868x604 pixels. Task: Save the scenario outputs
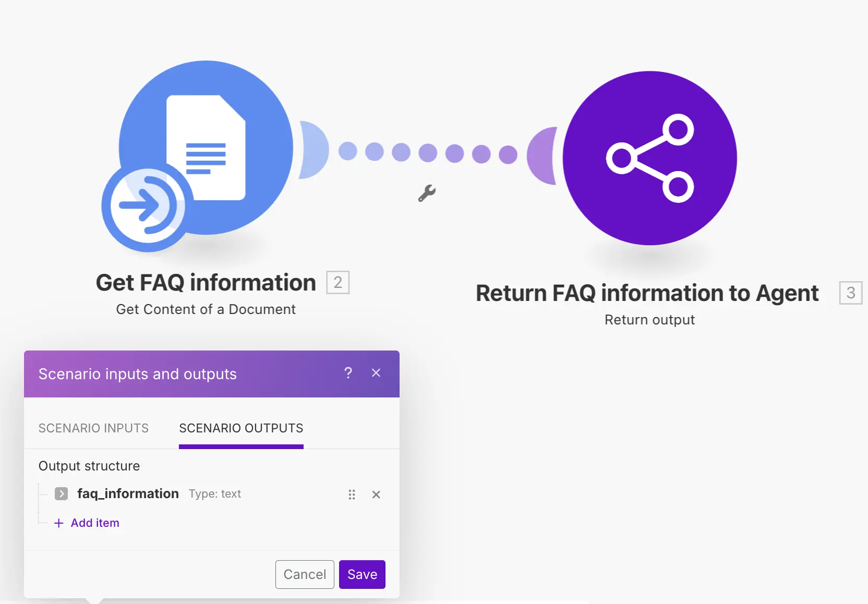click(362, 574)
